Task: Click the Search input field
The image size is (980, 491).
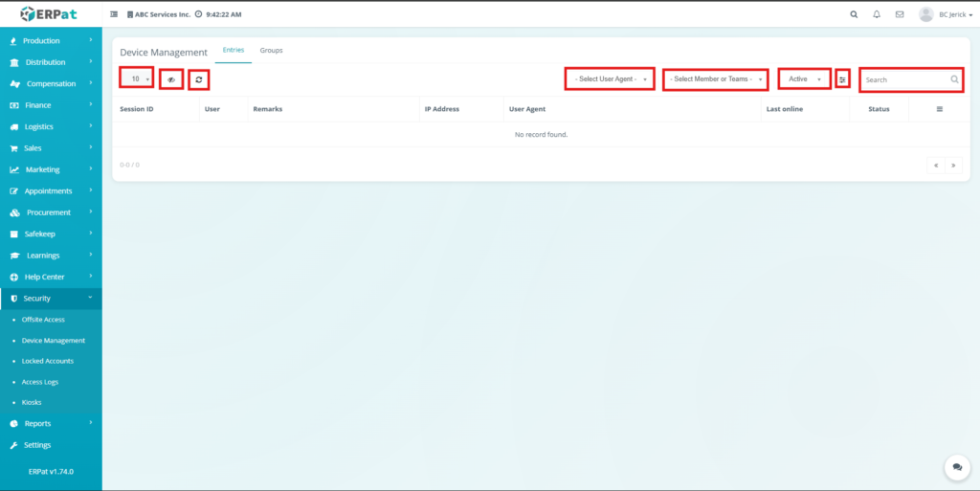Action: [904, 79]
